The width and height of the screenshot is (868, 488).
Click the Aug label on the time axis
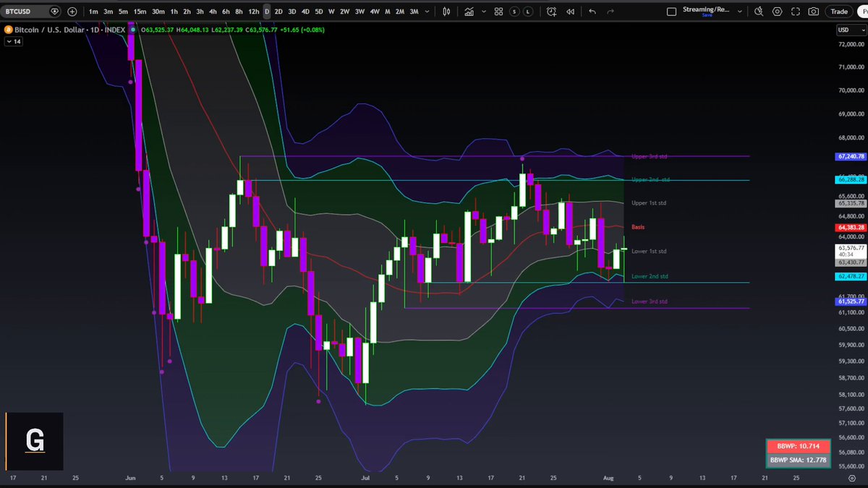[x=610, y=478]
